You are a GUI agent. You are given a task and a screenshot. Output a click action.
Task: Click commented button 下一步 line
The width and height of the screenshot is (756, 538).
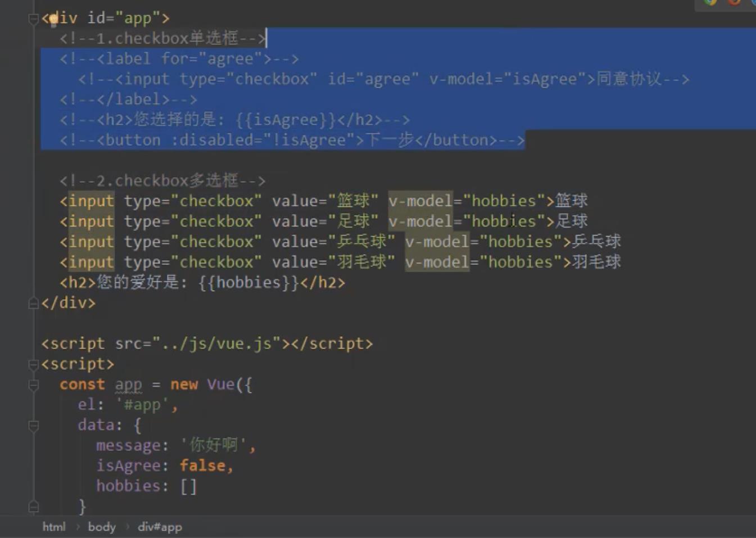click(x=292, y=140)
